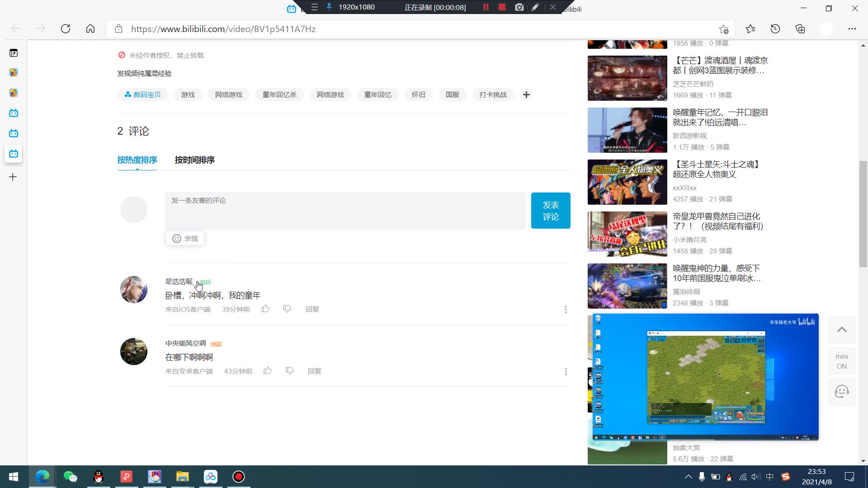868x488 pixels.
Task: Open more options for 中央暖风空调 comment
Action: click(566, 371)
